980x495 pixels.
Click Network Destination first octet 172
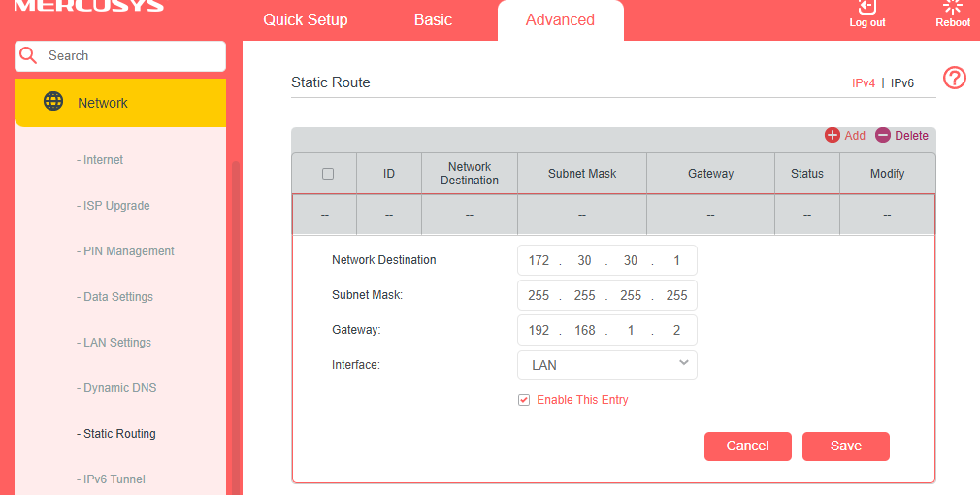(539, 260)
